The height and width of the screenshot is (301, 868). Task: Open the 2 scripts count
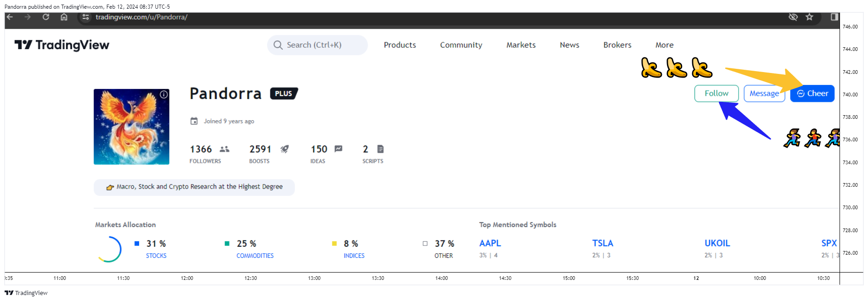point(365,149)
